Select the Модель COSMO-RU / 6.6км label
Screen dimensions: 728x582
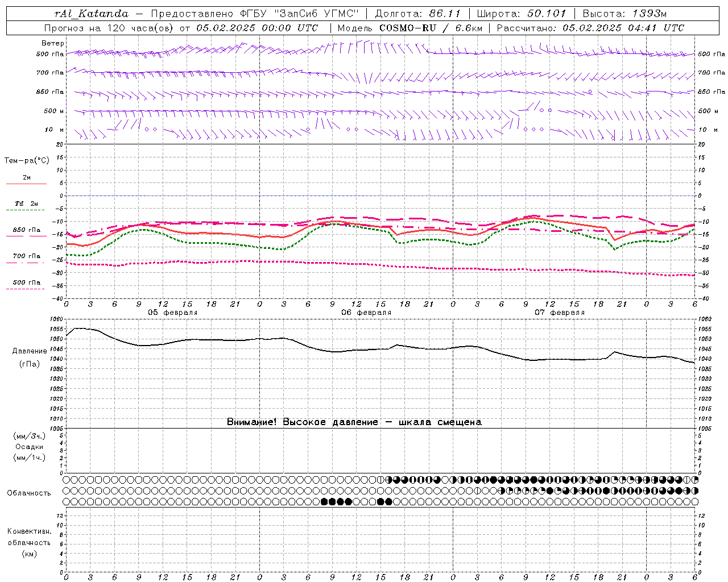pyautogui.click(x=409, y=28)
